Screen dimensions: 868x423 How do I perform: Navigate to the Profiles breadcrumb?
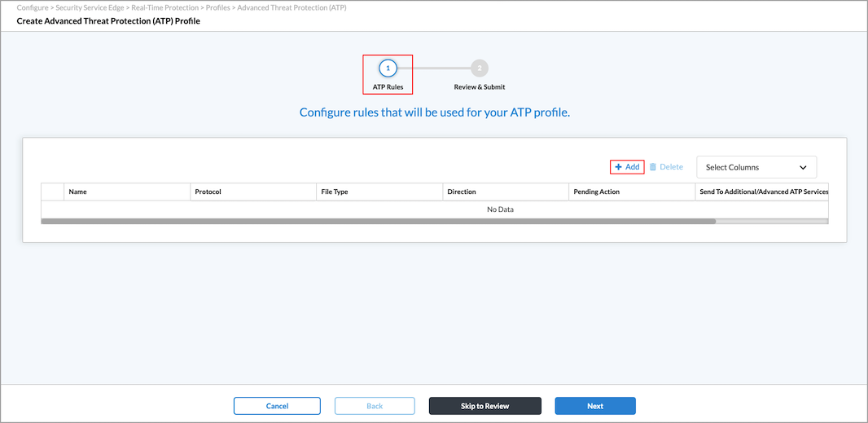(218, 7)
